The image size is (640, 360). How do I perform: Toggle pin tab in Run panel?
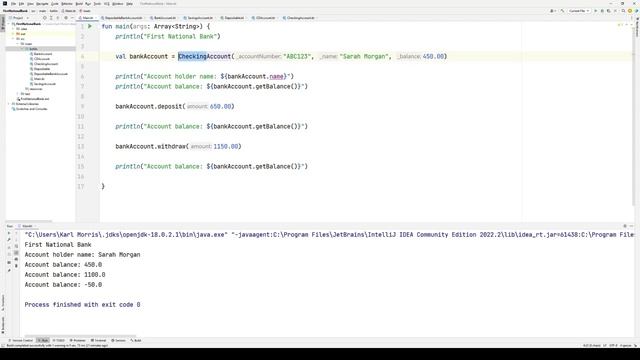(9, 270)
